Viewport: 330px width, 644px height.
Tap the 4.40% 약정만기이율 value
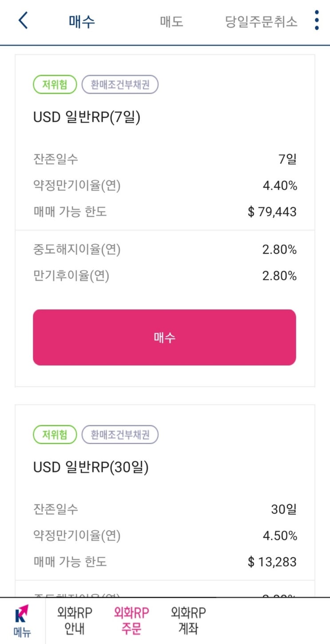279,185
